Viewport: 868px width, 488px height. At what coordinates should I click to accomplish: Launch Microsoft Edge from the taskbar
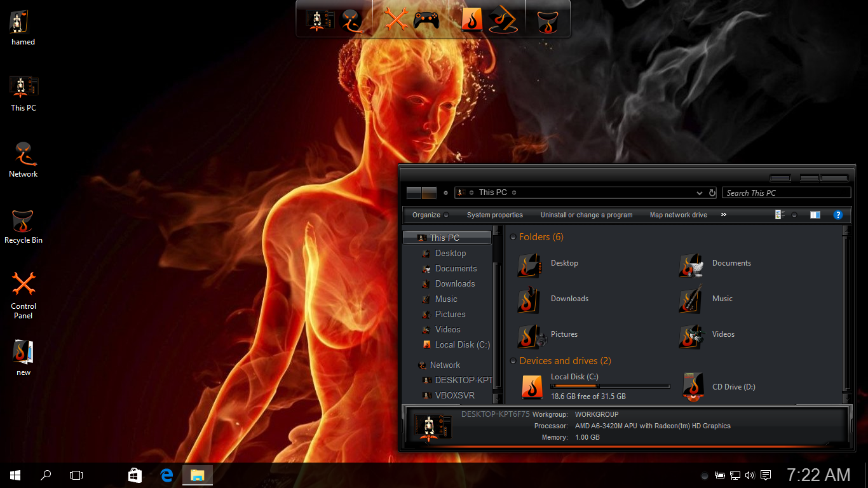(x=167, y=475)
